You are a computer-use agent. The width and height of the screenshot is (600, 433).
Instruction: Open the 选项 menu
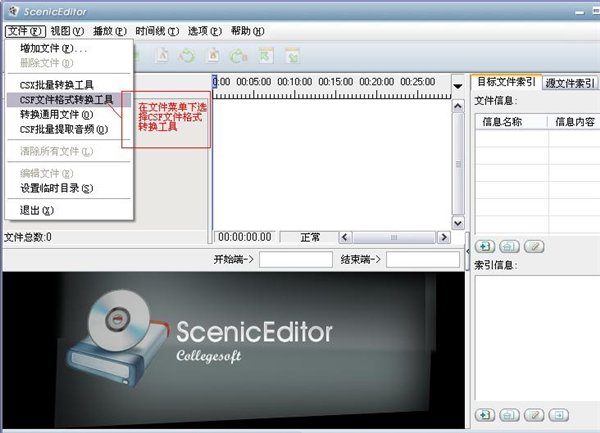pyautogui.click(x=205, y=31)
